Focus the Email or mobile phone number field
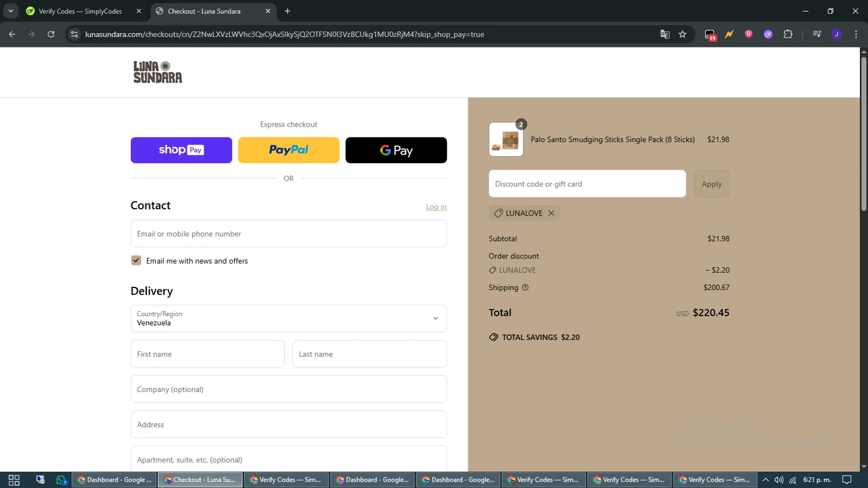This screenshot has width=868, height=488. click(289, 234)
